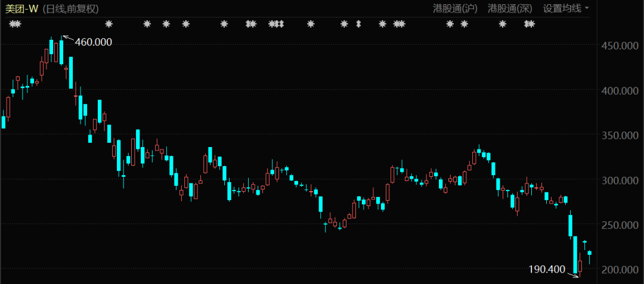Click the 190.400 low price label
This screenshot has height=284, width=644.
pyautogui.click(x=546, y=269)
